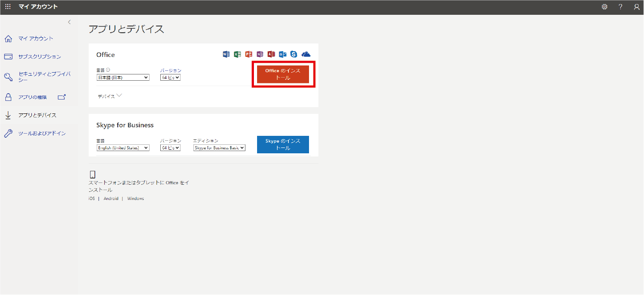Click the Skype icon in Office card
Image resolution: width=644 pixels, height=295 pixels.
pyautogui.click(x=294, y=54)
